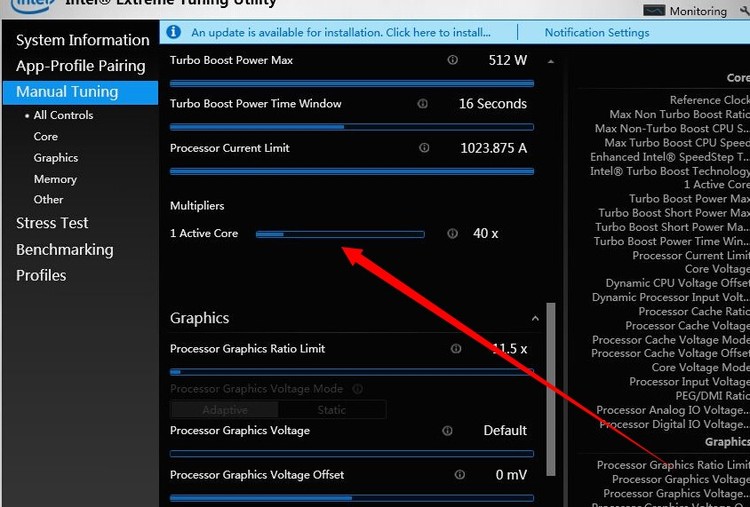Image resolution: width=750 pixels, height=507 pixels.
Task: Click info icon for Processor Graphics Voltage Offset
Action: pos(460,474)
